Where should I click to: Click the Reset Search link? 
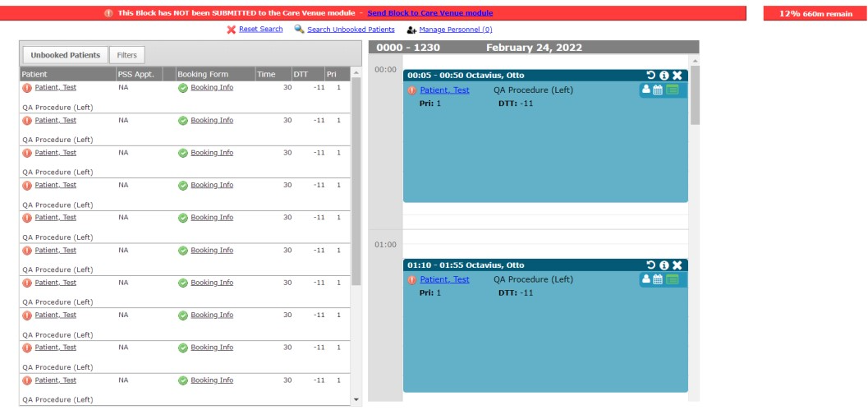click(261, 29)
